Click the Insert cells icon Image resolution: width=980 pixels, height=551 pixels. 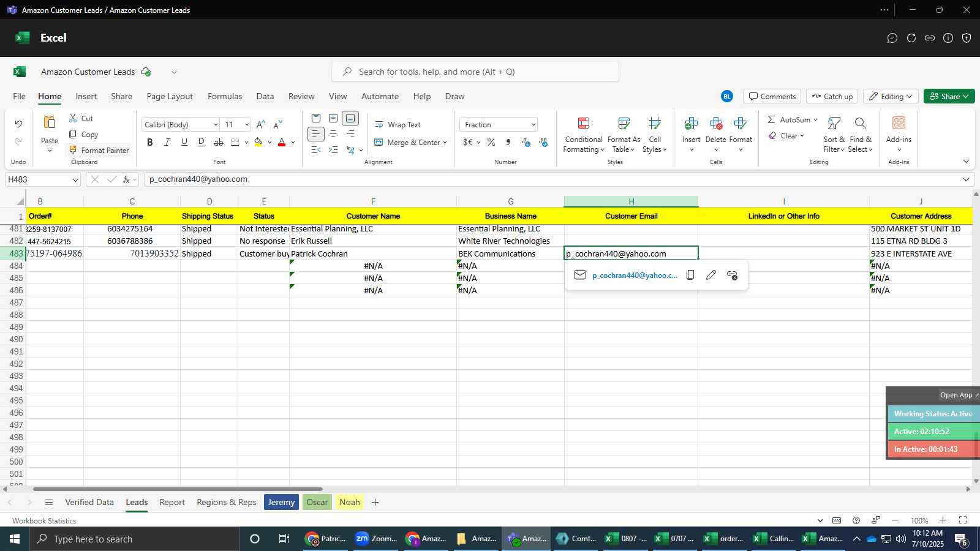click(x=691, y=124)
